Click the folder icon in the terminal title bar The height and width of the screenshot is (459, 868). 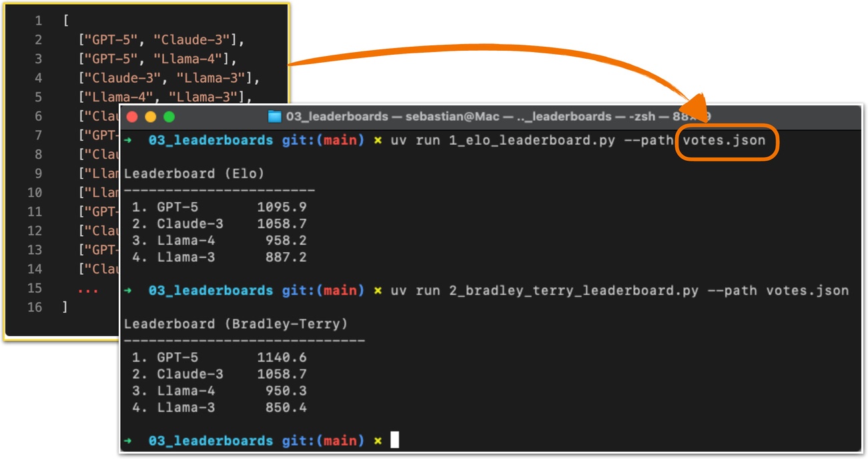[x=274, y=117]
